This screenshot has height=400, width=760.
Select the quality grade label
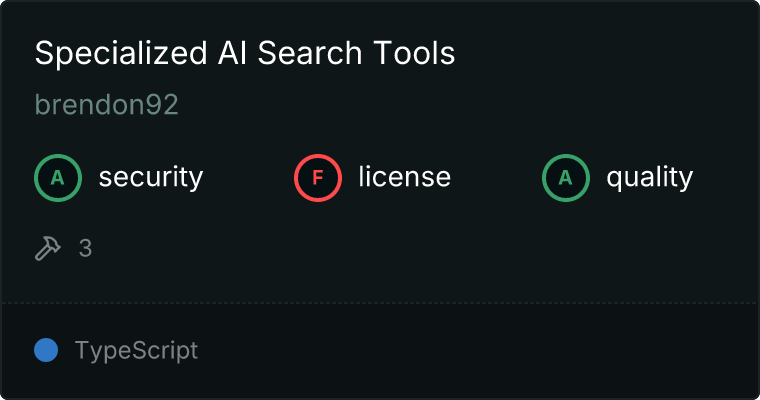point(649,178)
